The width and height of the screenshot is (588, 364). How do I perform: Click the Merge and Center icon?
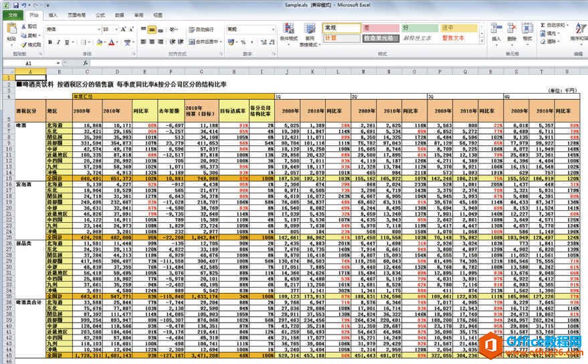click(191, 41)
